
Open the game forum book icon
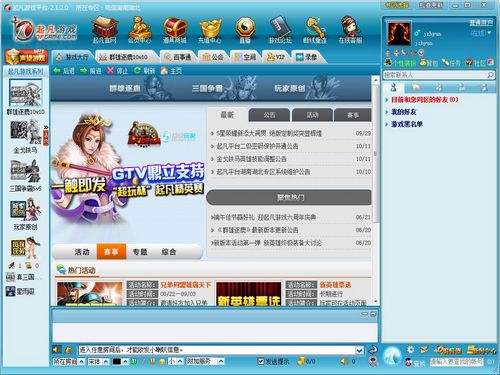click(280, 30)
